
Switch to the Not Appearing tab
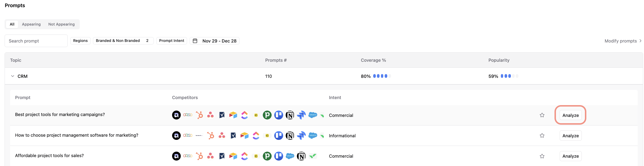[x=61, y=24]
